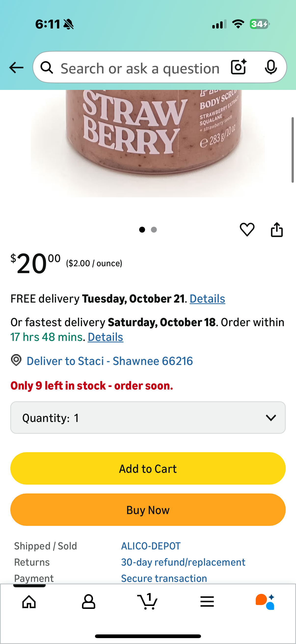Open camera lens visual search

pyautogui.click(x=238, y=67)
